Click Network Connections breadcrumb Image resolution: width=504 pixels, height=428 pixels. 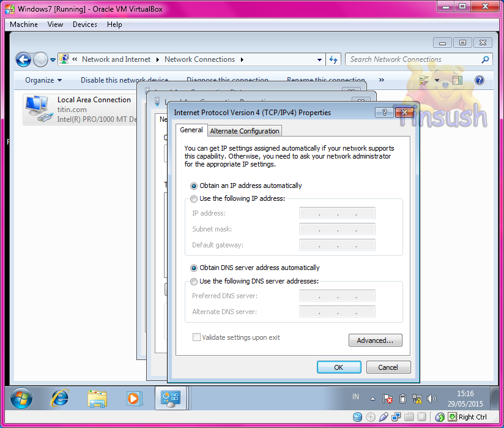tap(199, 59)
